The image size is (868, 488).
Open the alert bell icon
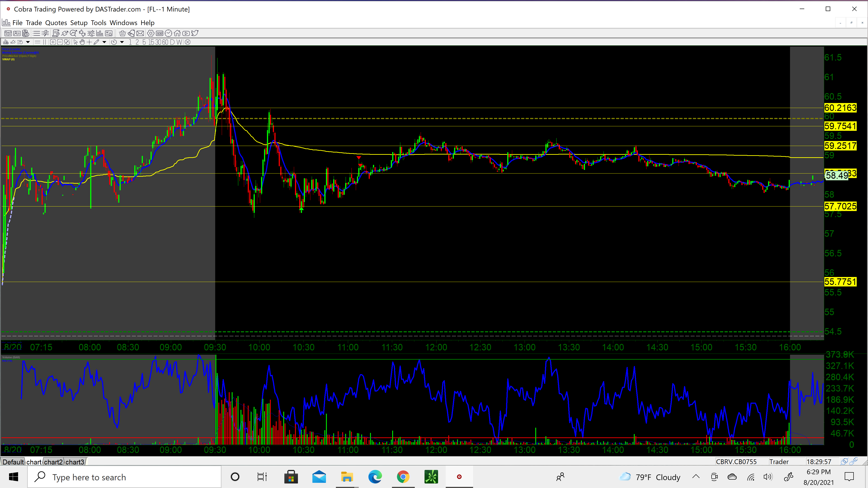tap(131, 33)
